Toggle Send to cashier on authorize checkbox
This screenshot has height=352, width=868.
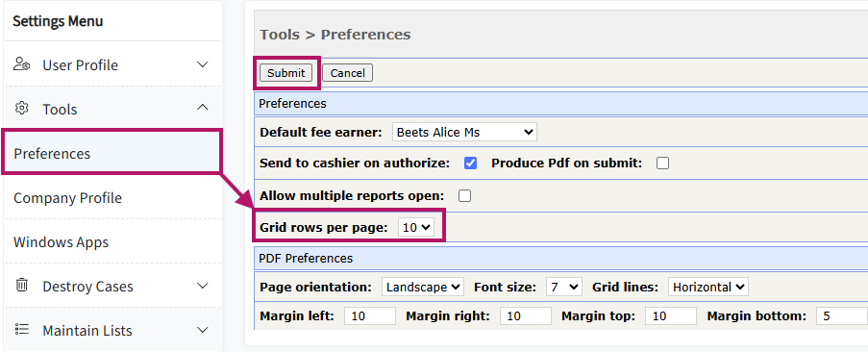(471, 163)
